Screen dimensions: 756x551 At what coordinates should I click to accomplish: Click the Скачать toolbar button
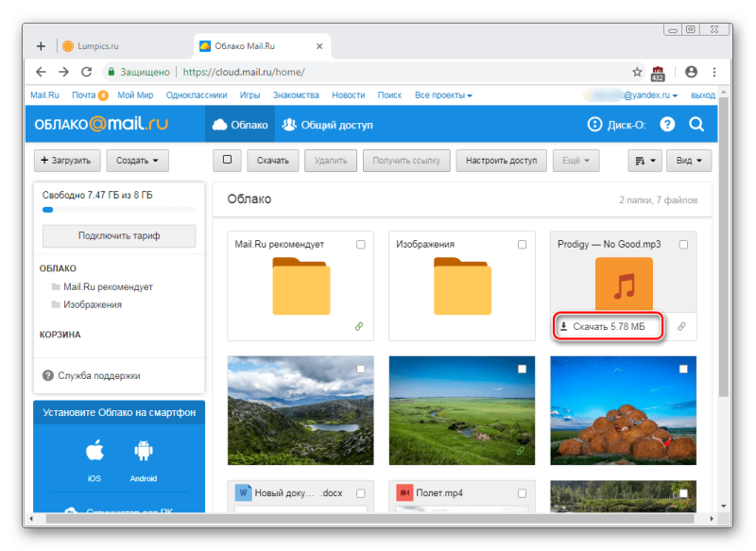click(273, 161)
